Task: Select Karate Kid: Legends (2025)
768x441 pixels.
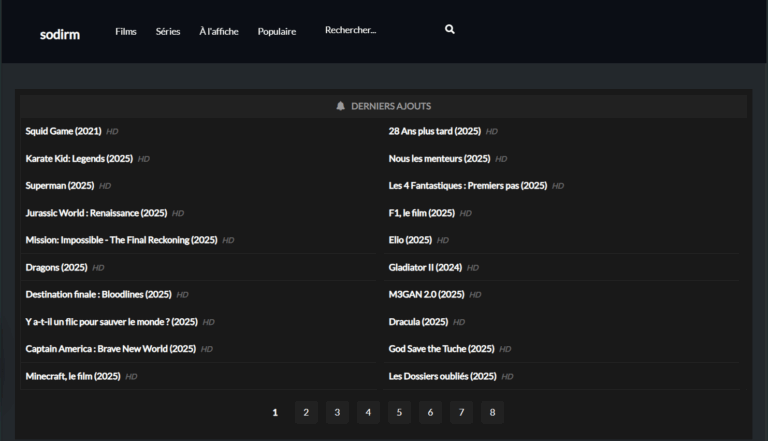Action: click(x=79, y=158)
